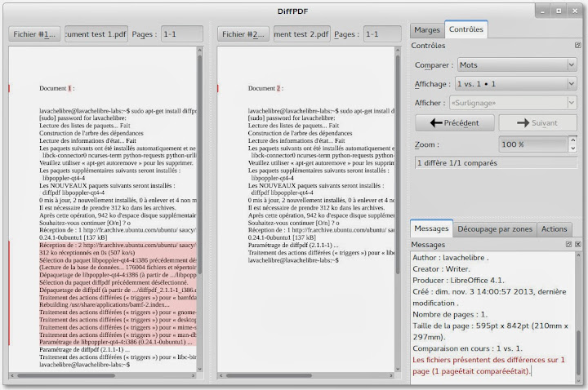Viewport: 588px width, 390px height.
Task: Click the Suivant forward-arrow button
Action: (537, 123)
